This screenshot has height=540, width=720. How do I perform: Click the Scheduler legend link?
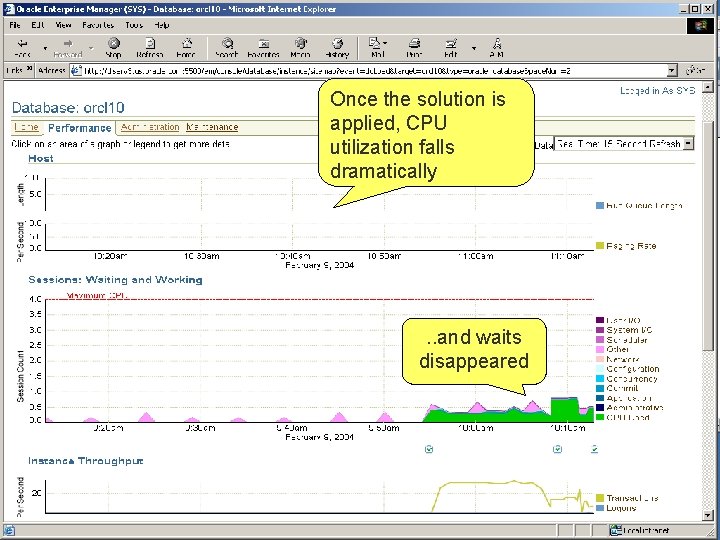point(627,340)
